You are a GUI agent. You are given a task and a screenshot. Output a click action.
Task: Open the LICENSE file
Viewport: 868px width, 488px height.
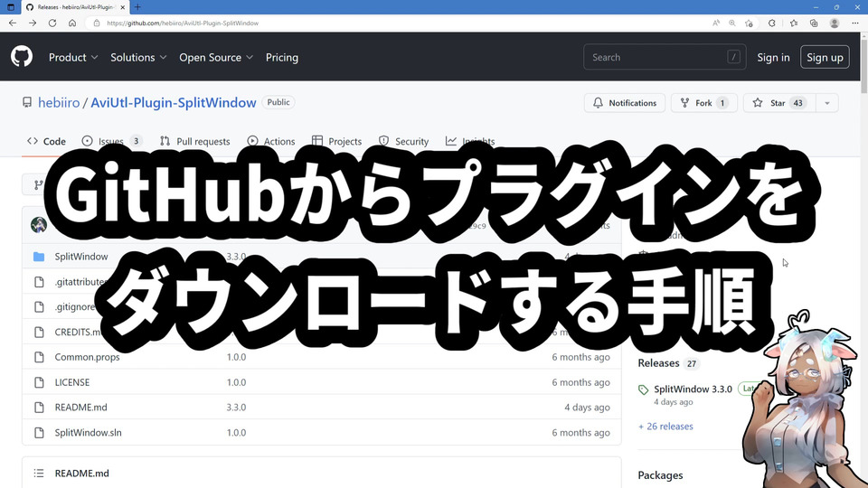pyautogui.click(x=72, y=382)
